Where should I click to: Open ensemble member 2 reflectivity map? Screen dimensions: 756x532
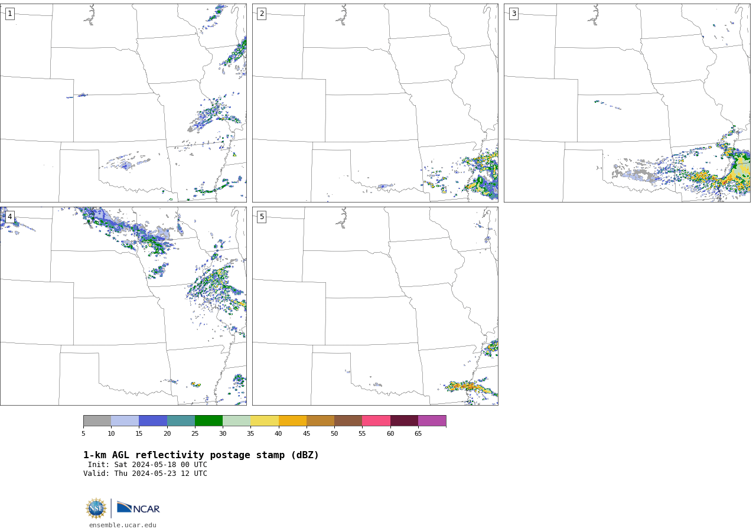pos(375,103)
